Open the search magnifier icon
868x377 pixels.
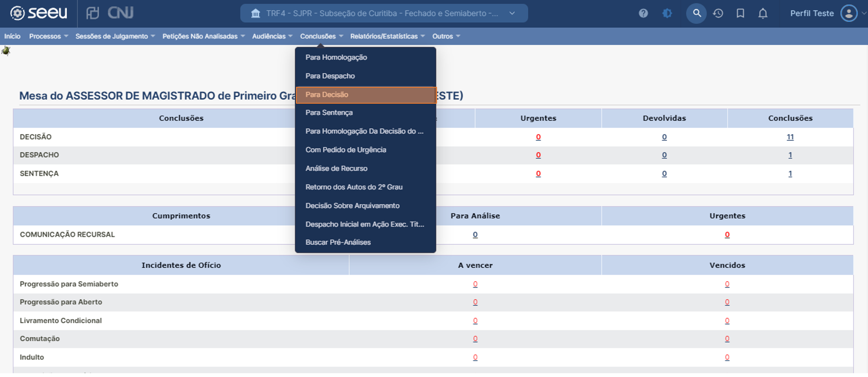coord(697,13)
